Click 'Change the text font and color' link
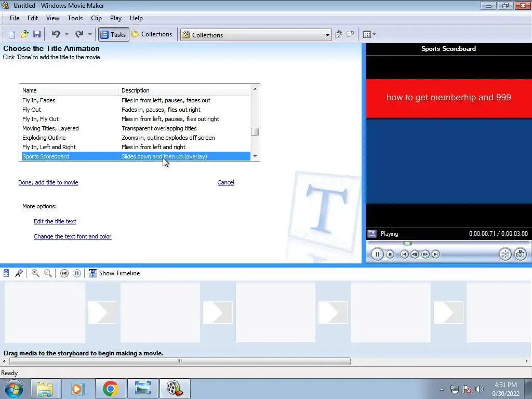532x399 pixels. tap(73, 236)
